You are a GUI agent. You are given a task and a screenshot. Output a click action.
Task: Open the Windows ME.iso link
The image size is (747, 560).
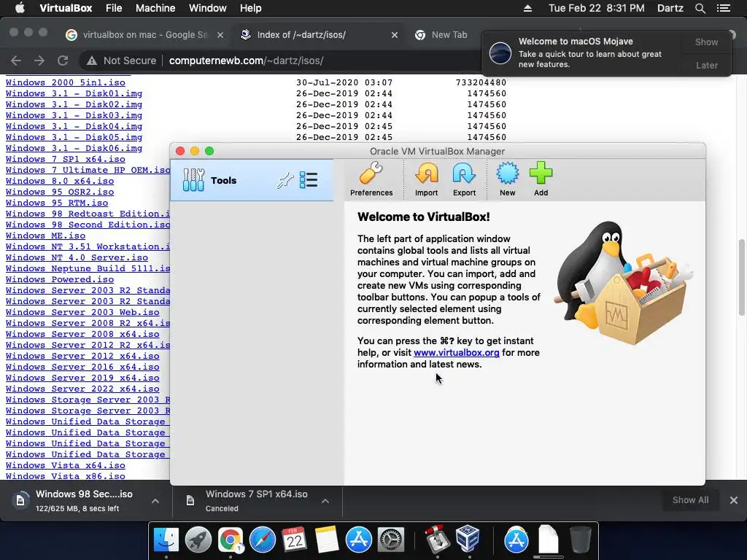[45, 236]
